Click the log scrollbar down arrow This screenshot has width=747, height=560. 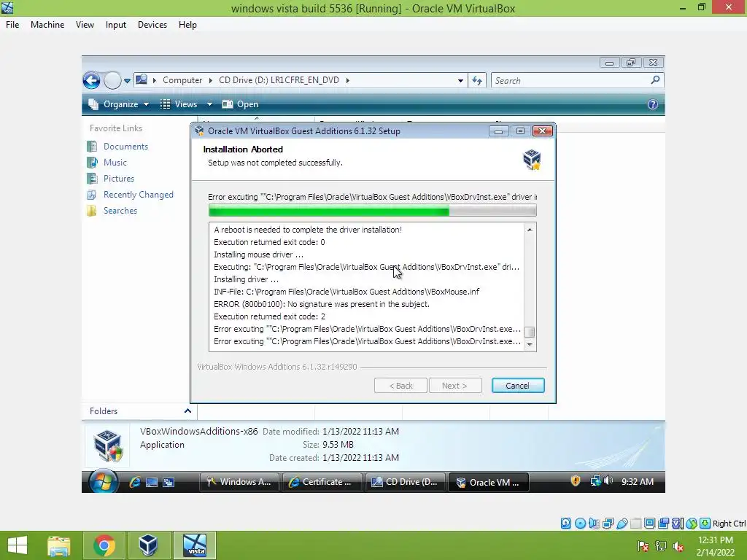click(x=530, y=344)
